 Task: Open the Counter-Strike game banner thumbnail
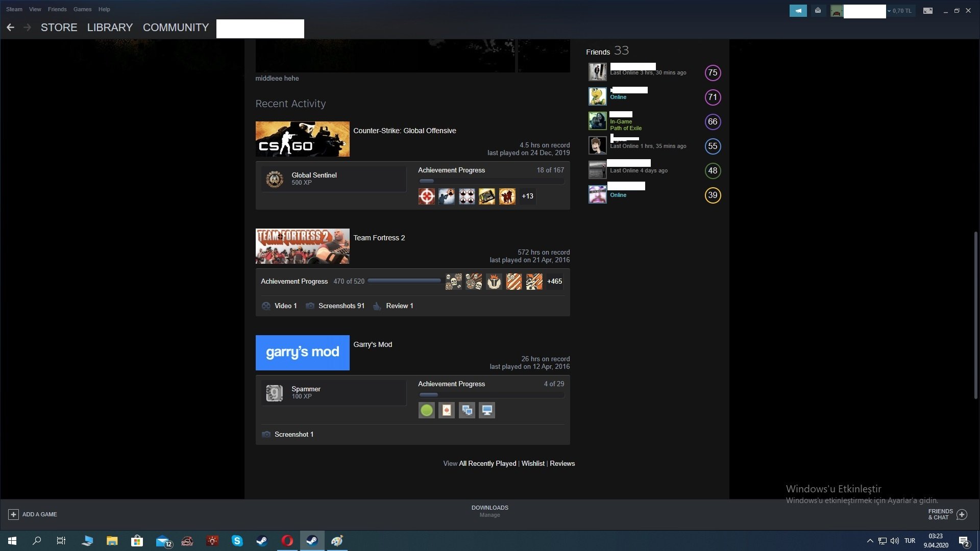303,139
